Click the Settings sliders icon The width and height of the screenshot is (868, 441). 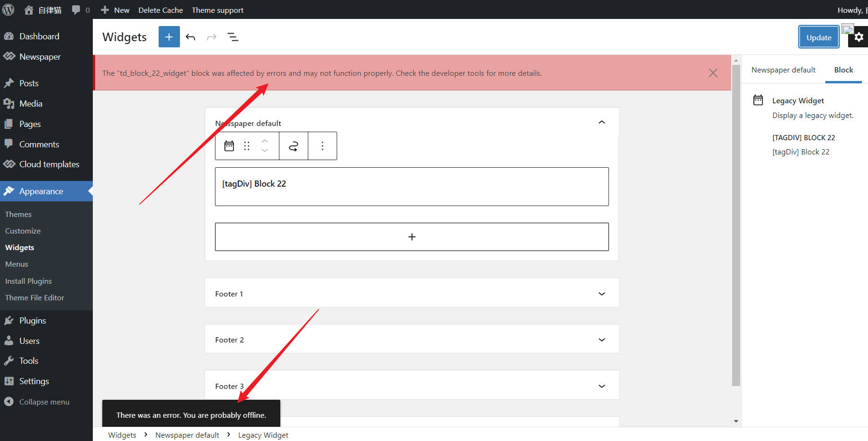[x=9, y=381]
